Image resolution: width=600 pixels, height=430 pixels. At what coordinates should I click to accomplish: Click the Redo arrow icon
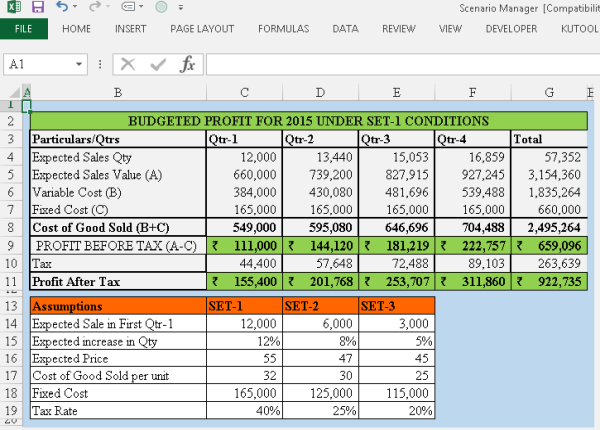97,7
